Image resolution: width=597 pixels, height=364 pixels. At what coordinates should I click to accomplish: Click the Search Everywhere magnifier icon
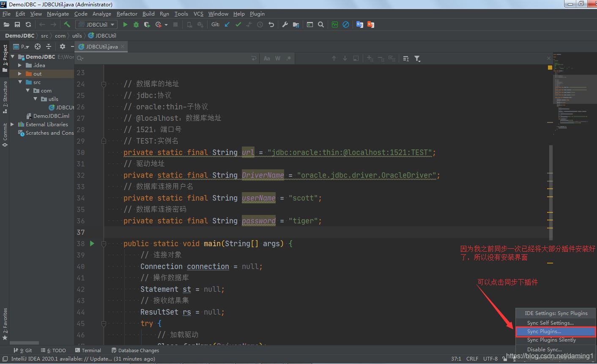click(321, 24)
